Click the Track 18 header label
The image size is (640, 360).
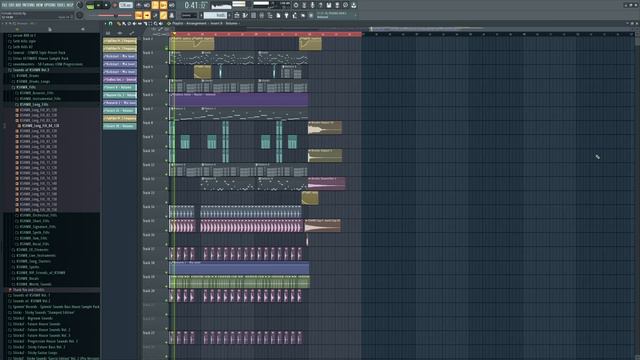149,263
